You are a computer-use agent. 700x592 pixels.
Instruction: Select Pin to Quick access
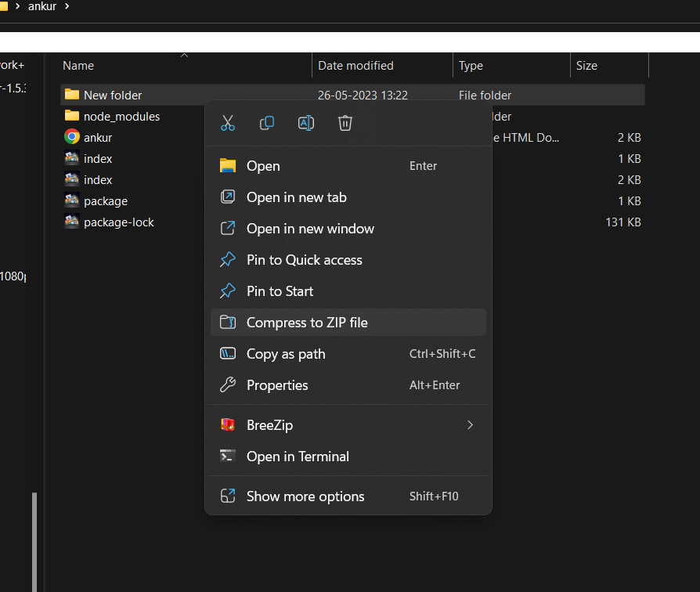tap(304, 260)
